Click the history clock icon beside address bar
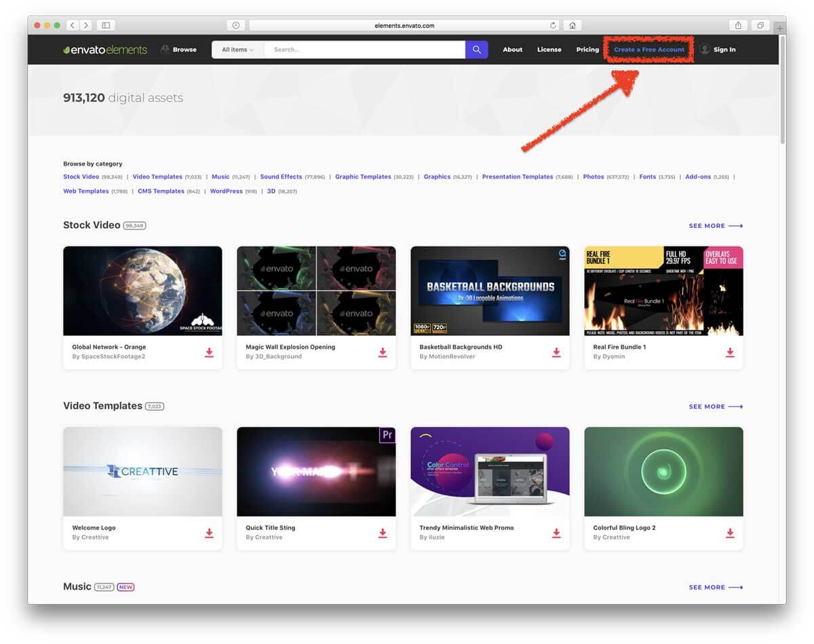 pos(235,25)
